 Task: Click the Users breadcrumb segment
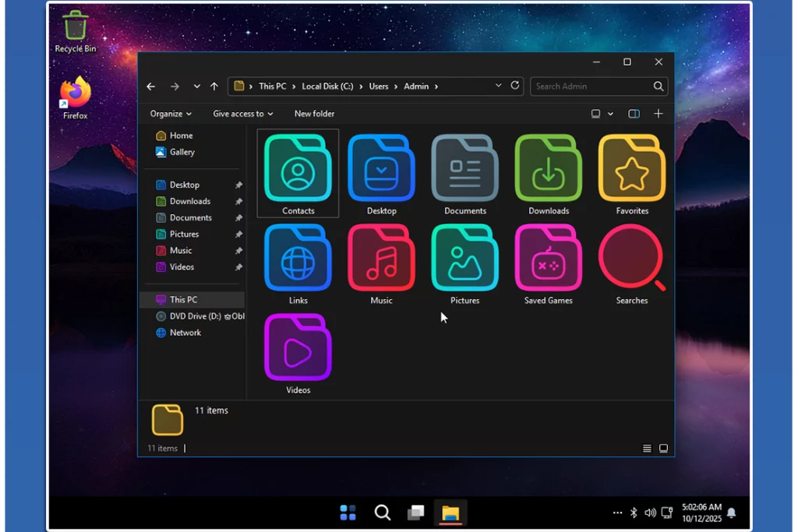pos(379,86)
